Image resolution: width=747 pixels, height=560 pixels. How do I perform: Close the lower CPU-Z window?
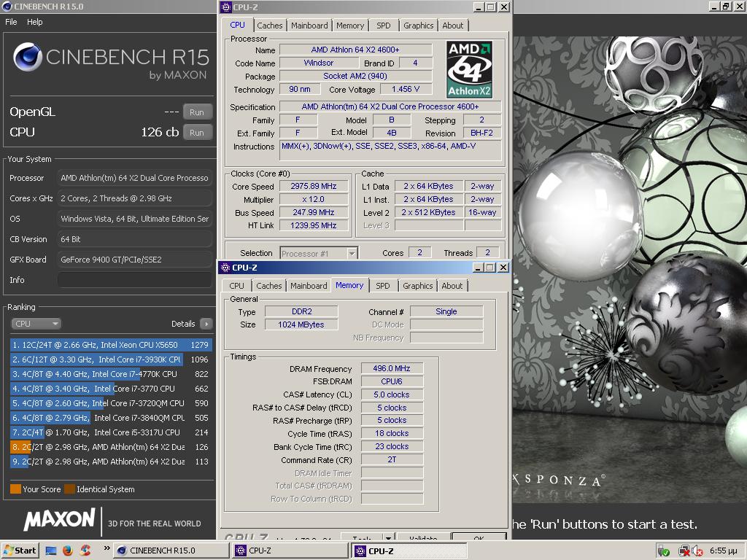[x=503, y=268]
